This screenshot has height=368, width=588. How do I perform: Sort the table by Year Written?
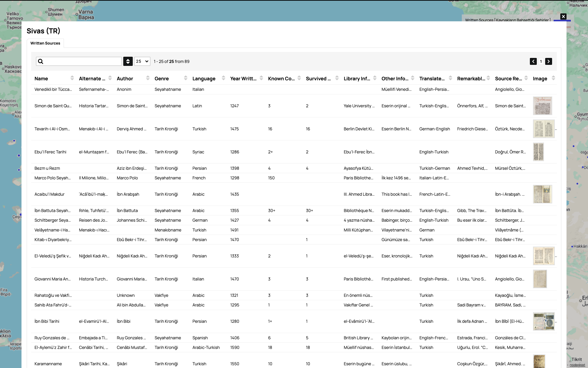click(261, 78)
